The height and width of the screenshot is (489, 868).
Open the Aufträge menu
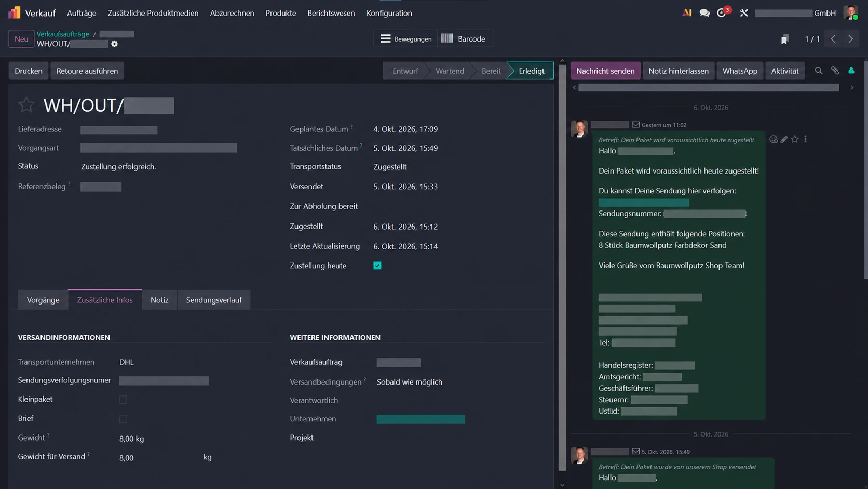click(82, 13)
